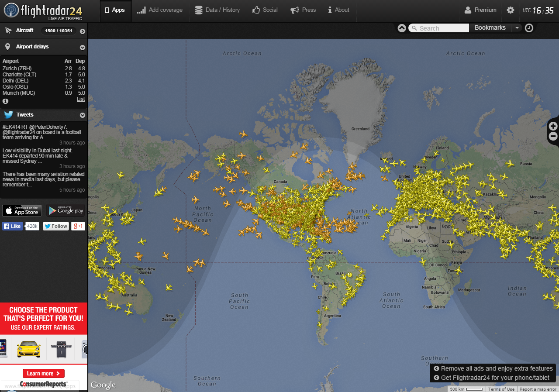Toggle the search bar with the up arrow
Image resolution: width=559 pixels, height=392 pixels.
pyautogui.click(x=401, y=28)
